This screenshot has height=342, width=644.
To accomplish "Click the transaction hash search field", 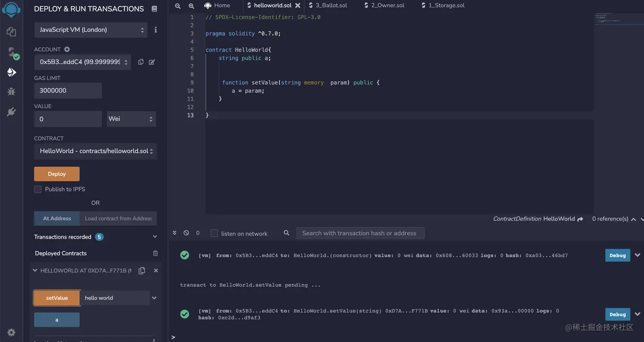I will tap(360, 233).
